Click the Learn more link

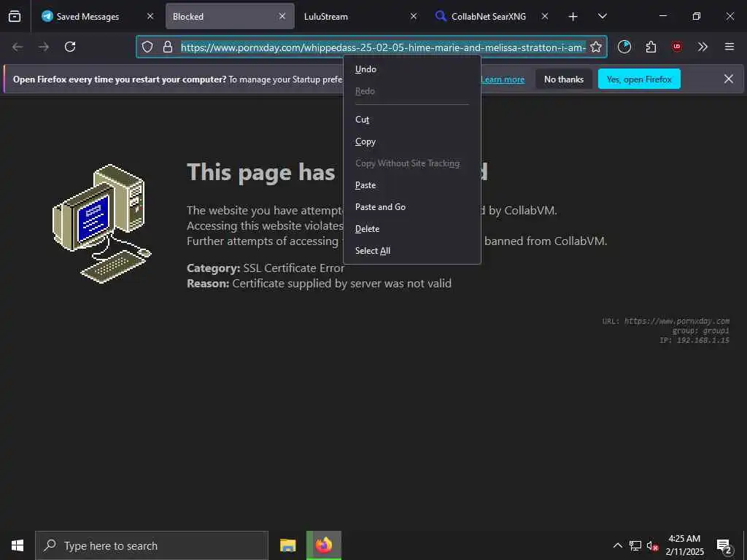tap(503, 79)
